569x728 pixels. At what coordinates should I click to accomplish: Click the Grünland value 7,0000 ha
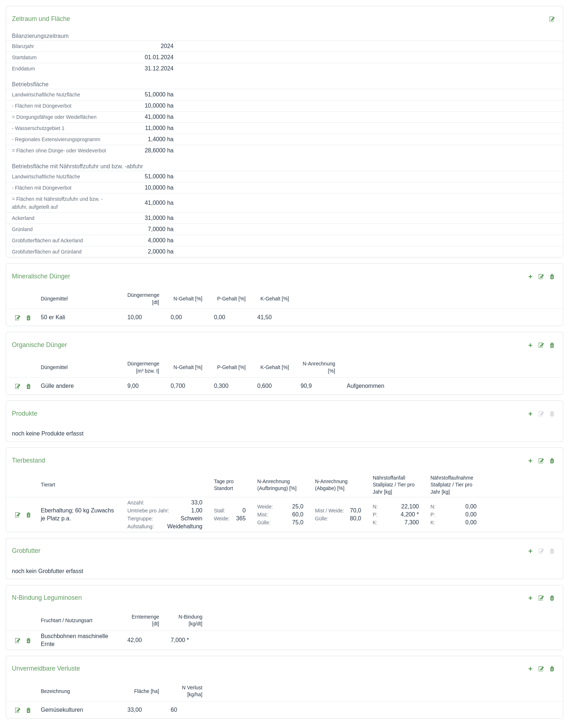(x=161, y=229)
